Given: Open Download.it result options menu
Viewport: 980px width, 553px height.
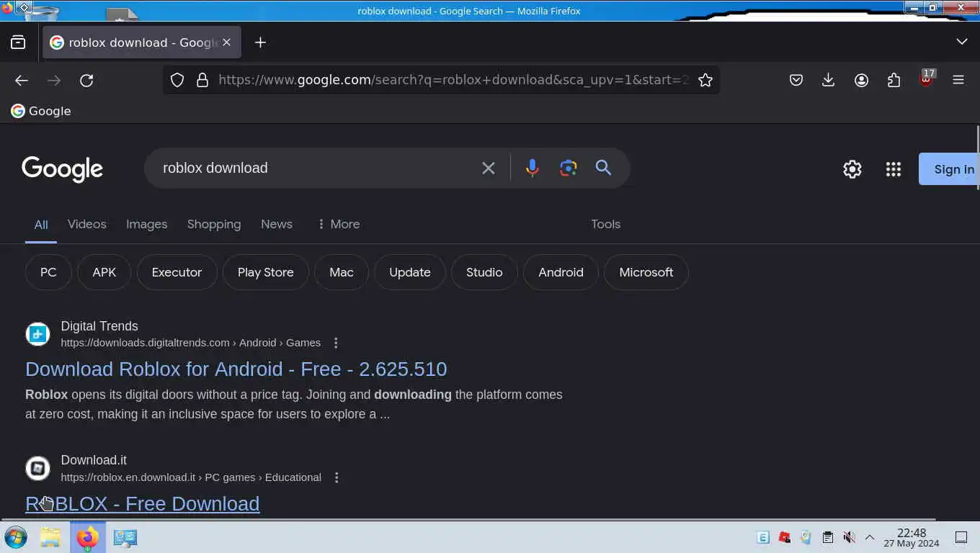Looking at the screenshot, I should pos(337,477).
